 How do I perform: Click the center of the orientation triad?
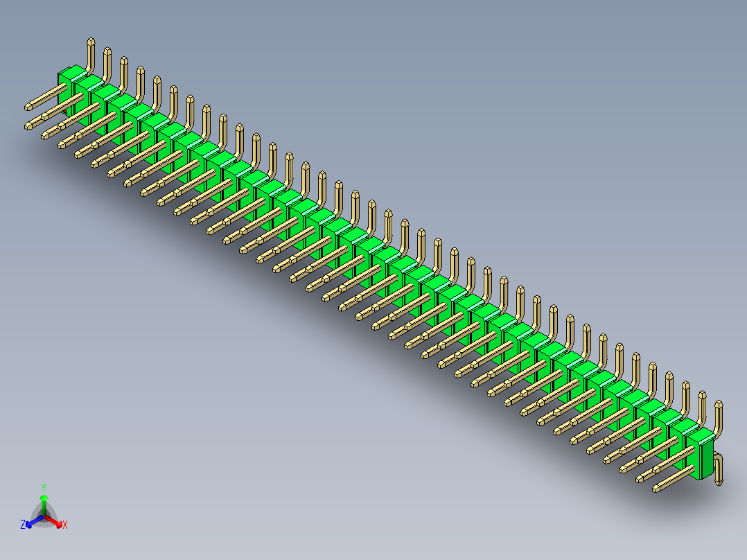click(44, 516)
